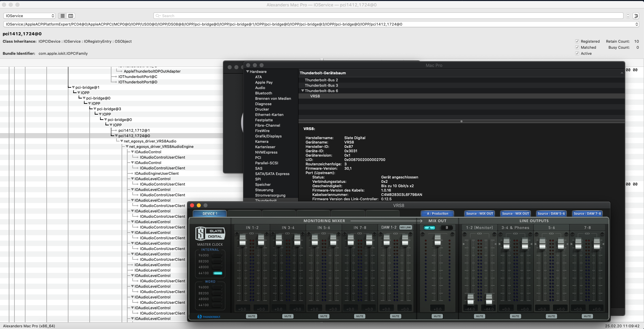644x329 pixels.
Task: Open Source : DAW 7-8 dropdown
Action: (x=587, y=213)
